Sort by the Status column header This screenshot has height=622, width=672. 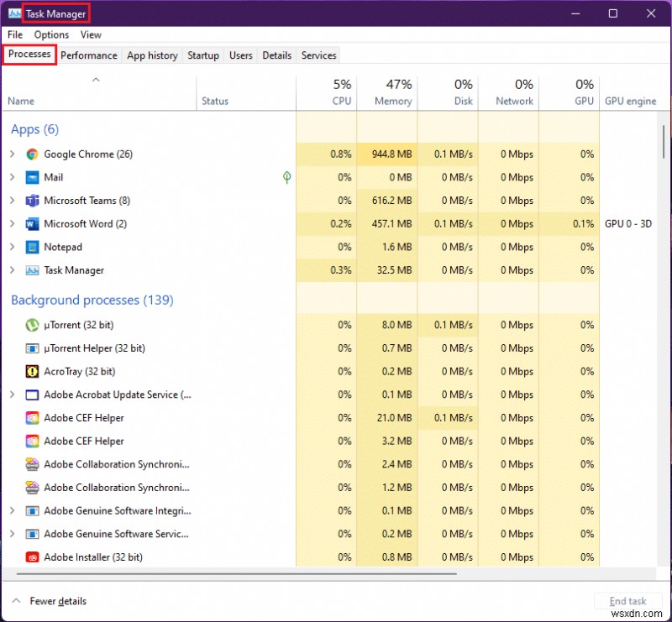tap(246, 93)
